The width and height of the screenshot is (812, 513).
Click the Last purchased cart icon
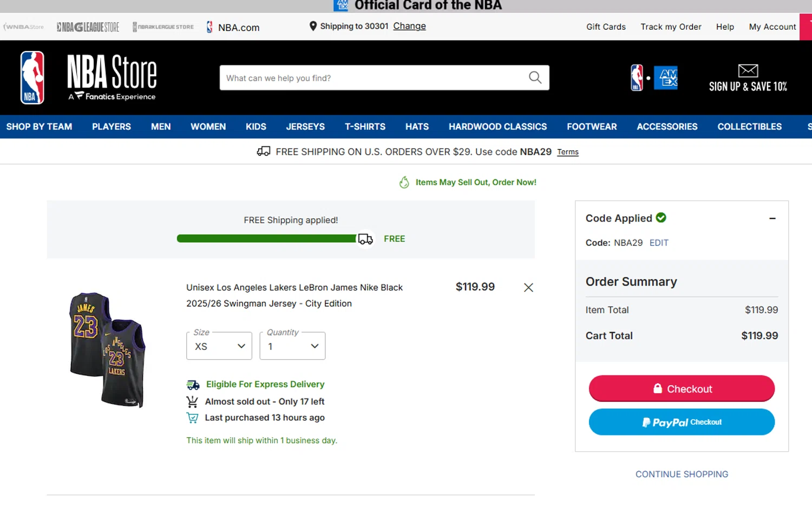pyautogui.click(x=192, y=418)
